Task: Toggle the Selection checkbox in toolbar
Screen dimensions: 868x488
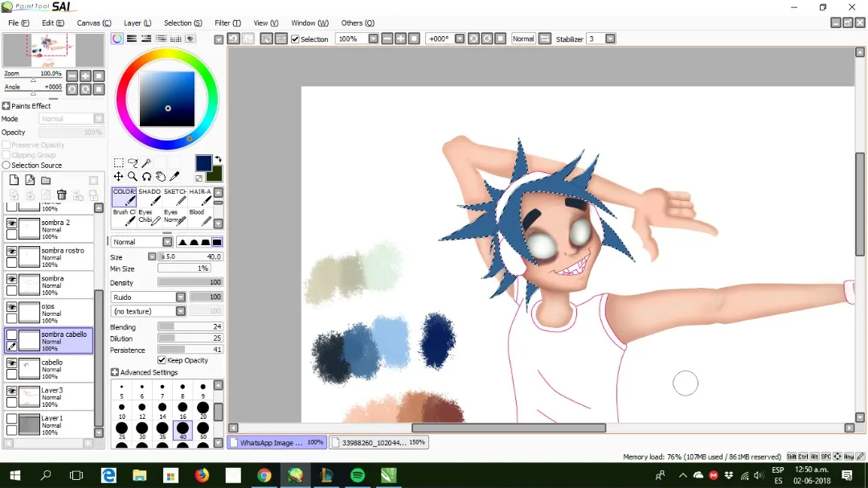Action: (295, 39)
